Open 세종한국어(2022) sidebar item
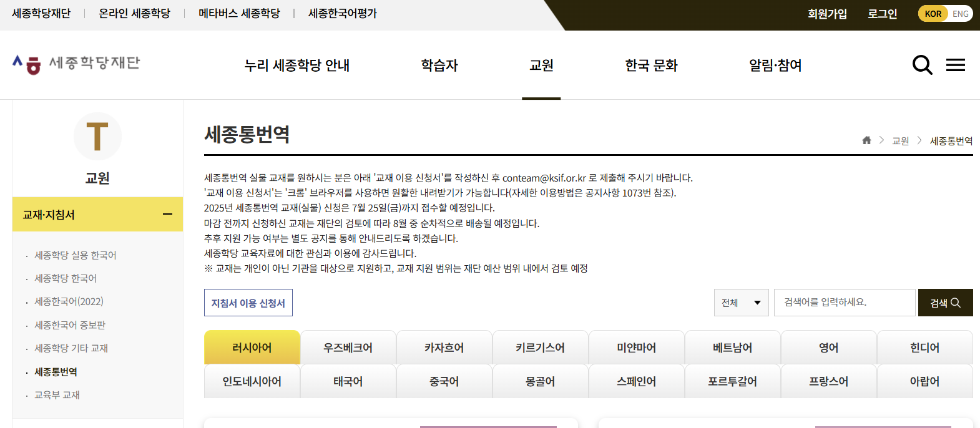980x428 pixels. 69,301
